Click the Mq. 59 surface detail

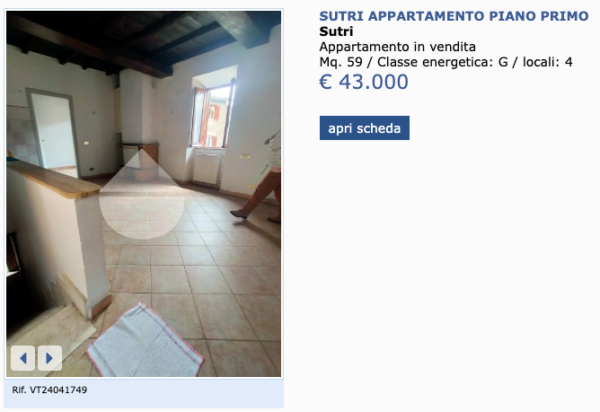(341, 62)
